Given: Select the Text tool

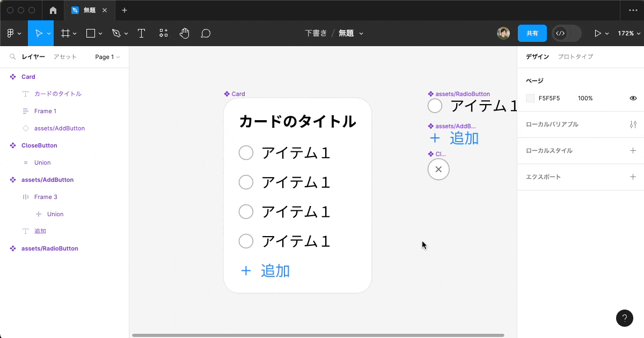Looking at the screenshot, I should tap(142, 33).
